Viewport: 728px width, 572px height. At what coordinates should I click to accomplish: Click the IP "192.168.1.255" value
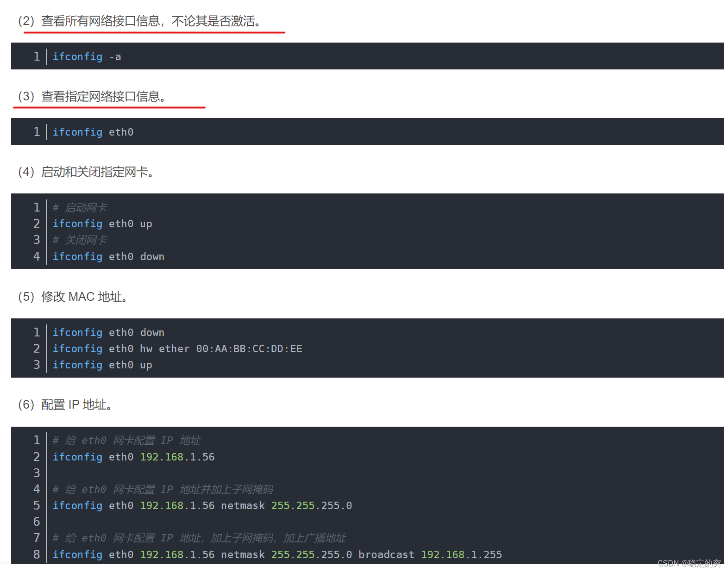462,554
